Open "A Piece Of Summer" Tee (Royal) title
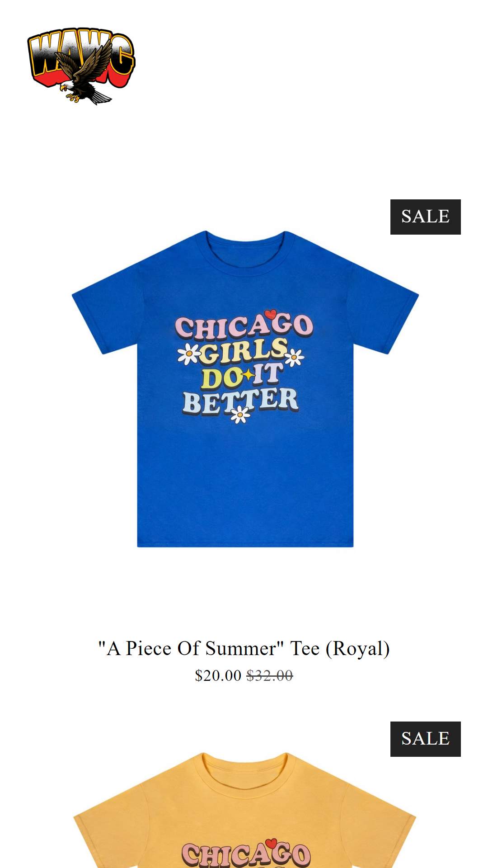488x868 pixels. point(244,648)
